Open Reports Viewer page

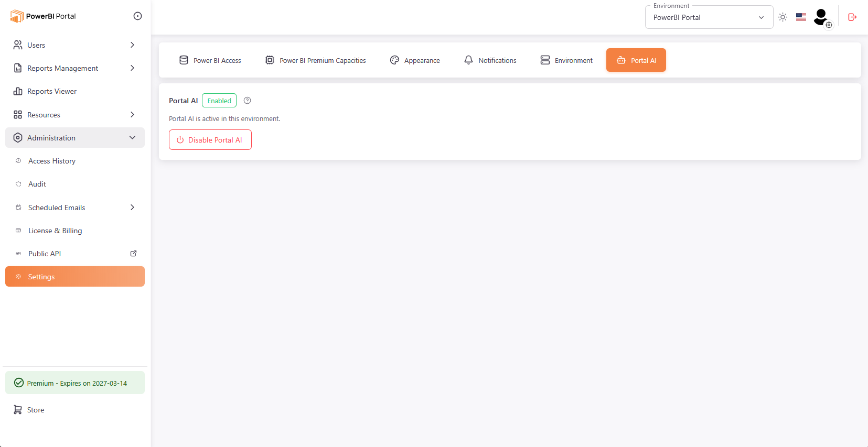pyautogui.click(x=75, y=91)
